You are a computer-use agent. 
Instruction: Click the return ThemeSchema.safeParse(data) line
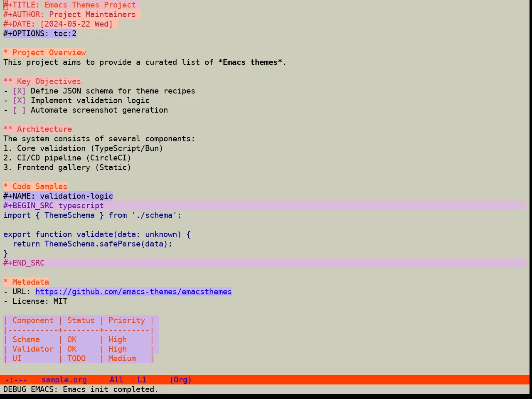[92, 244]
